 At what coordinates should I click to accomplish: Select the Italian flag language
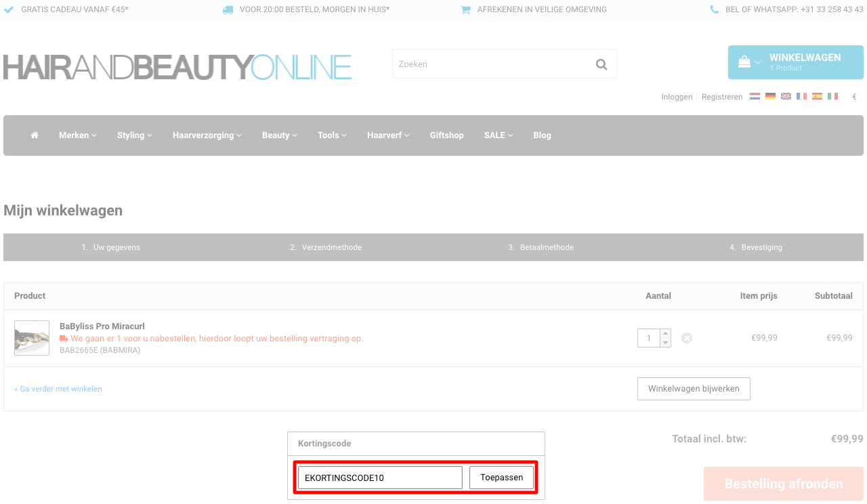[832, 97]
